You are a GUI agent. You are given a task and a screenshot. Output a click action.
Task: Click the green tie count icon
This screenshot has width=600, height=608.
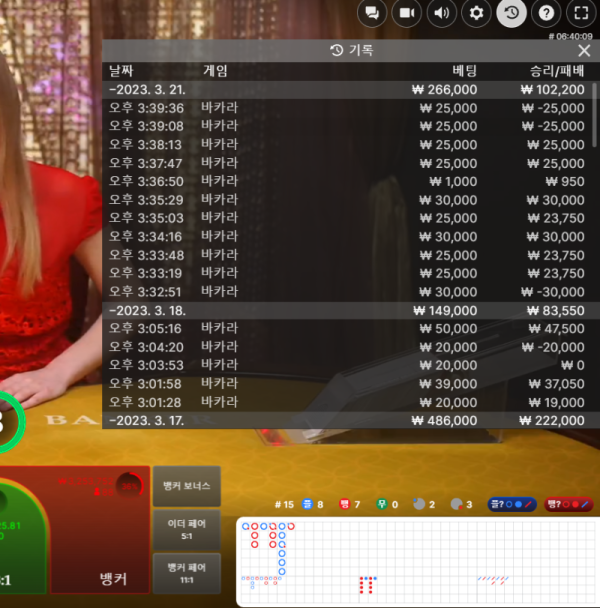[382, 504]
